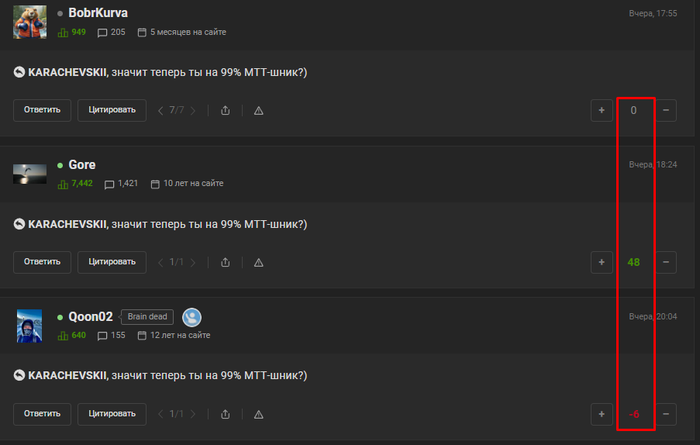Quote Qoon02's comment with Цитировать

click(112, 414)
